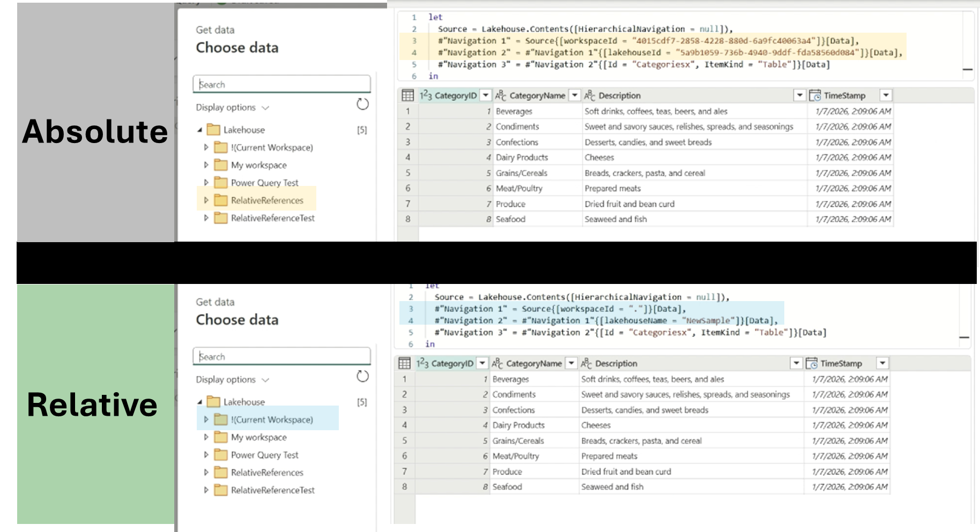This screenshot has width=980, height=532.
Task: Click the CategoryName text type icon in the Relative grid
Action: click(498, 363)
